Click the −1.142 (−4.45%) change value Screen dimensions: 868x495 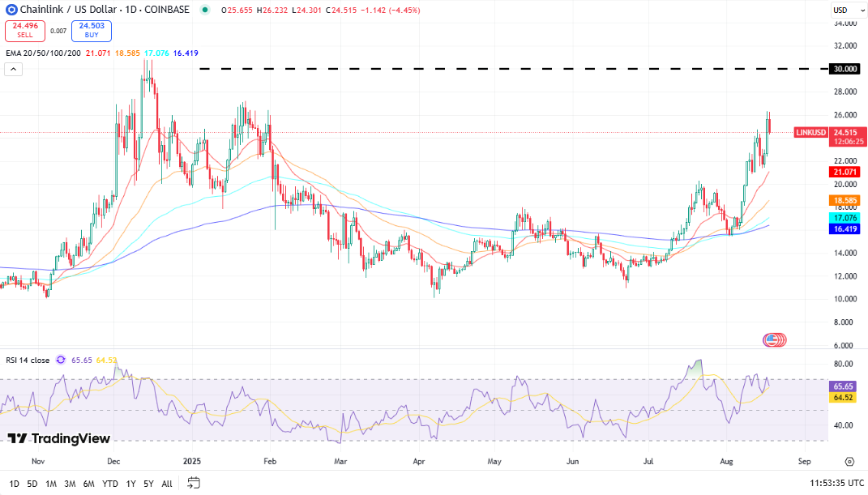pos(391,10)
